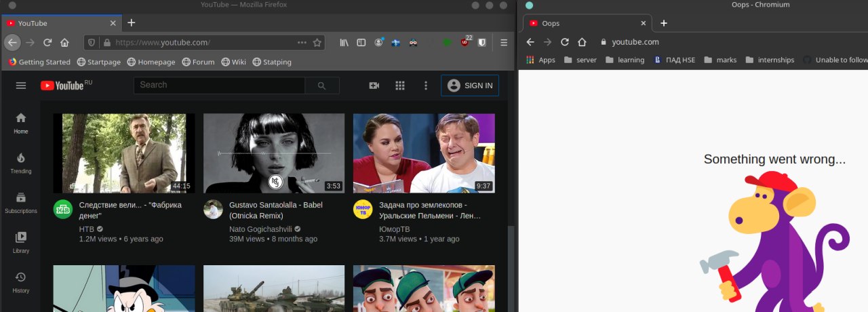The height and width of the screenshot is (312, 868).
Task: Close the Firefox YouTube tab
Action: click(x=113, y=22)
